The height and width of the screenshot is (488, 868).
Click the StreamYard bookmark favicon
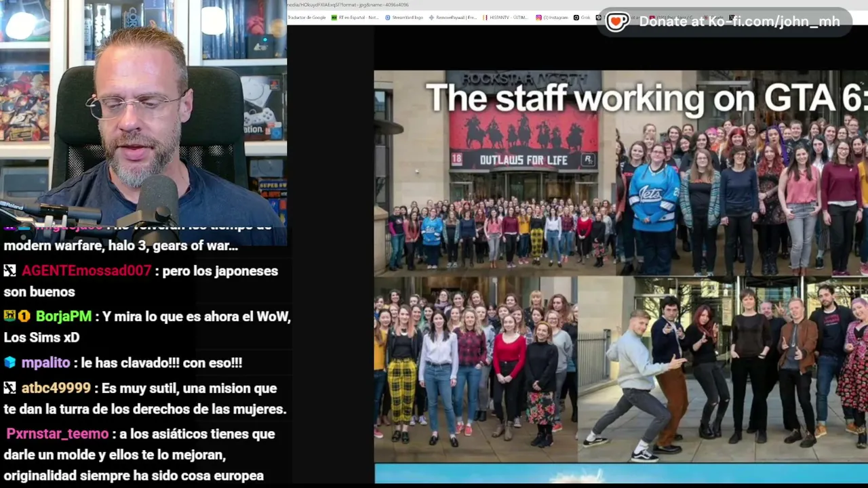tap(387, 18)
